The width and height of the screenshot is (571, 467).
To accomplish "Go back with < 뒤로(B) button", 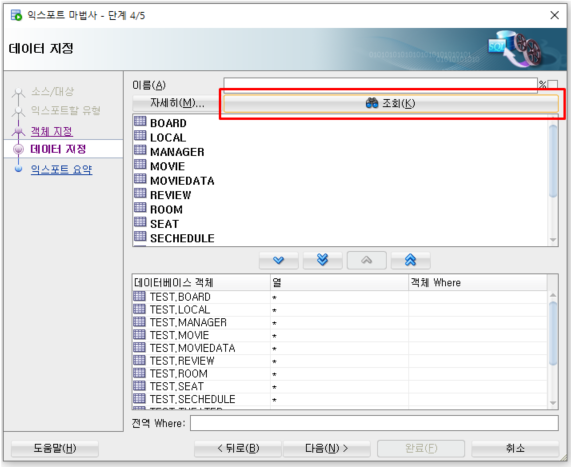I will pos(238,448).
